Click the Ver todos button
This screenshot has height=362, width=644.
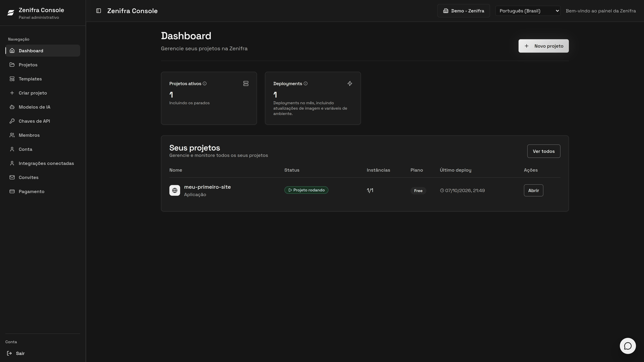pyautogui.click(x=543, y=151)
